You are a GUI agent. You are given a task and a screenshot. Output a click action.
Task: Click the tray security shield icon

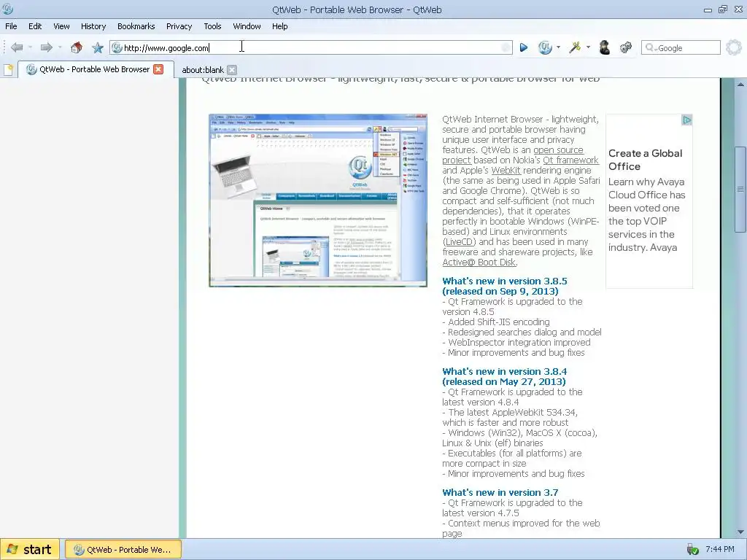pyautogui.click(x=693, y=549)
